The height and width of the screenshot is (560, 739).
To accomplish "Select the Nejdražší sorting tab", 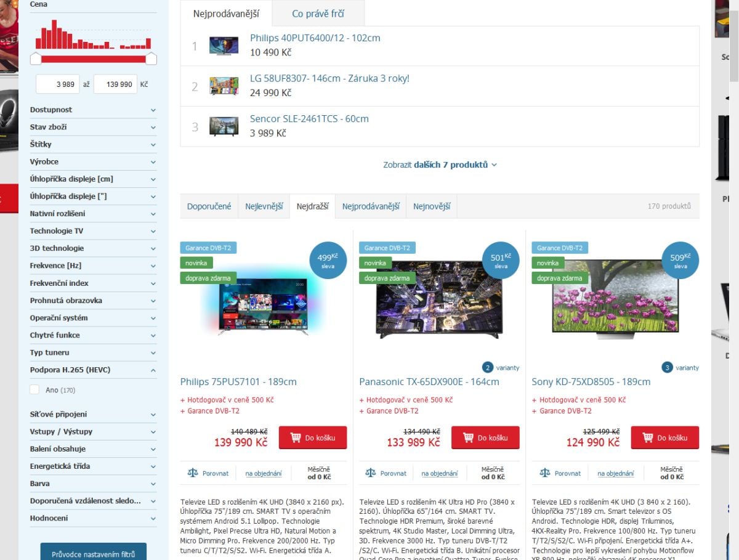I will pyautogui.click(x=312, y=206).
